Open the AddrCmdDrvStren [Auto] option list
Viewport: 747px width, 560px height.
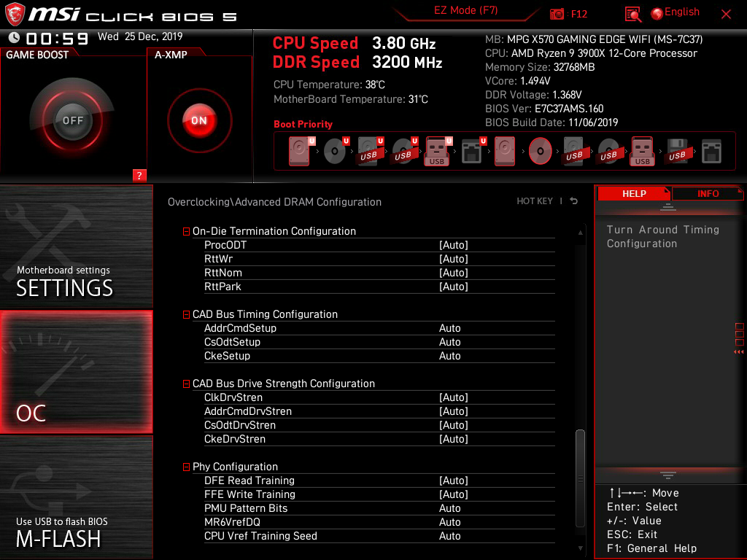[x=454, y=411]
